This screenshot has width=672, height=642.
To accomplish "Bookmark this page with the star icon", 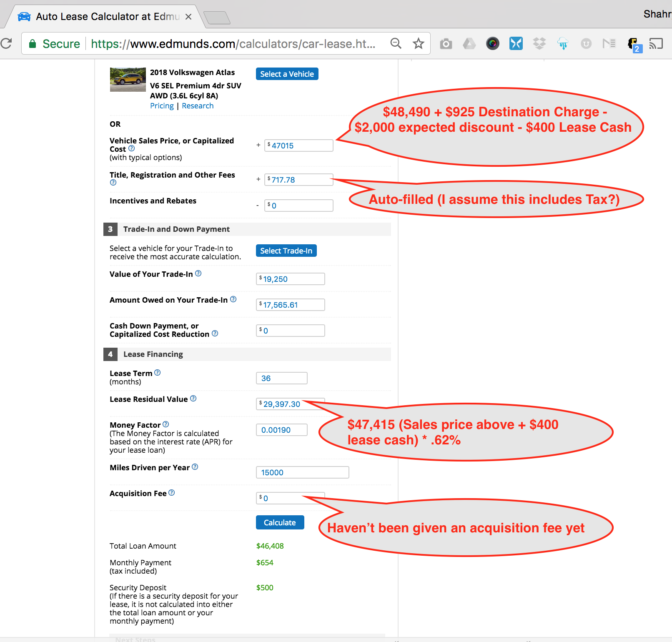I will click(x=418, y=43).
